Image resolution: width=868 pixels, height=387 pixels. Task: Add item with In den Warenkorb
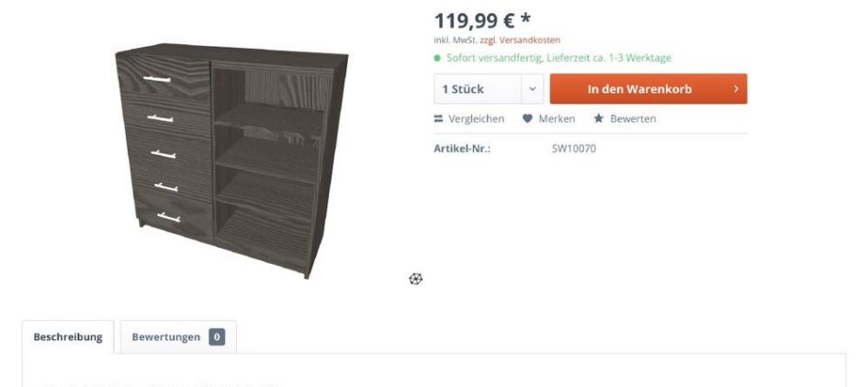tap(648, 88)
